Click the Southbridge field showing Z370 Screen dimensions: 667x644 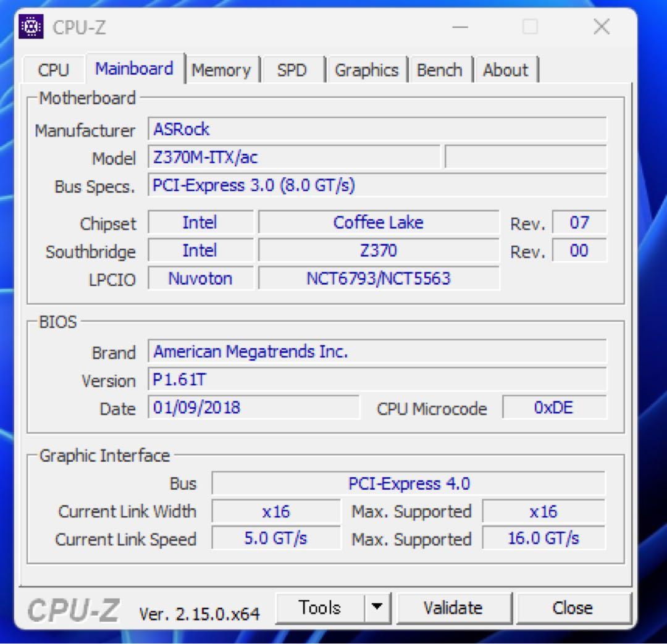377,250
